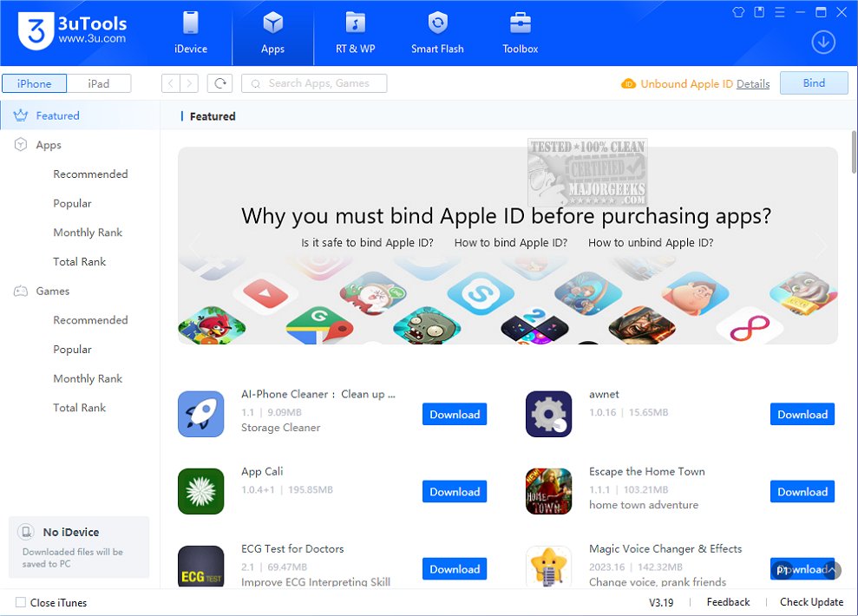Switch to the iPhone tab
The height and width of the screenshot is (616, 858).
click(x=35, y=83)
